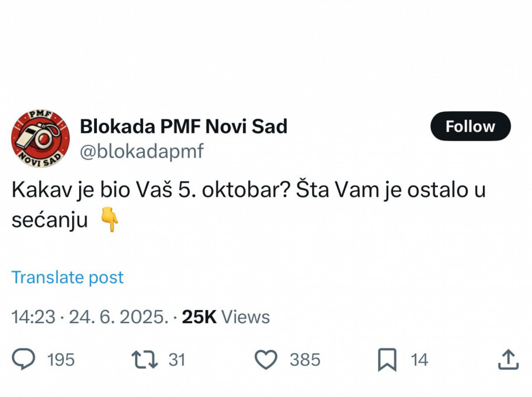
Task: Open the share menu via the upload arrow icon
Action: click(x=508, y=360)
